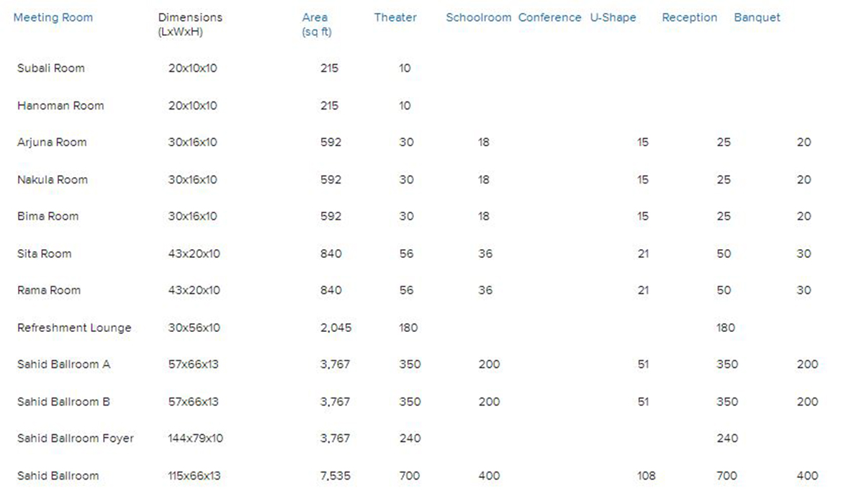Select the Hanoman Room row name
The width and height of the screenshot is (864, 504).
(x=60, y=106)
